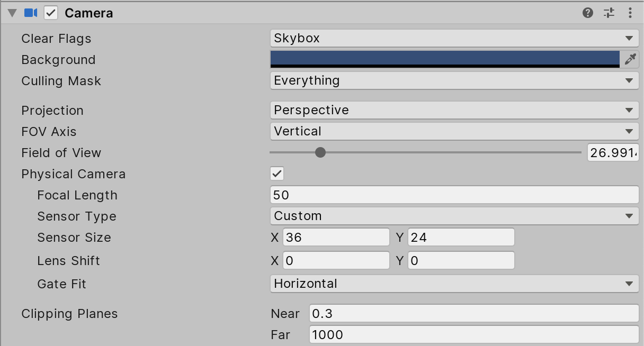The height and width of the screenshot is (346, 644).
Task: Uncheck the Physical Camera checkbox
Action: pos(277,174)
